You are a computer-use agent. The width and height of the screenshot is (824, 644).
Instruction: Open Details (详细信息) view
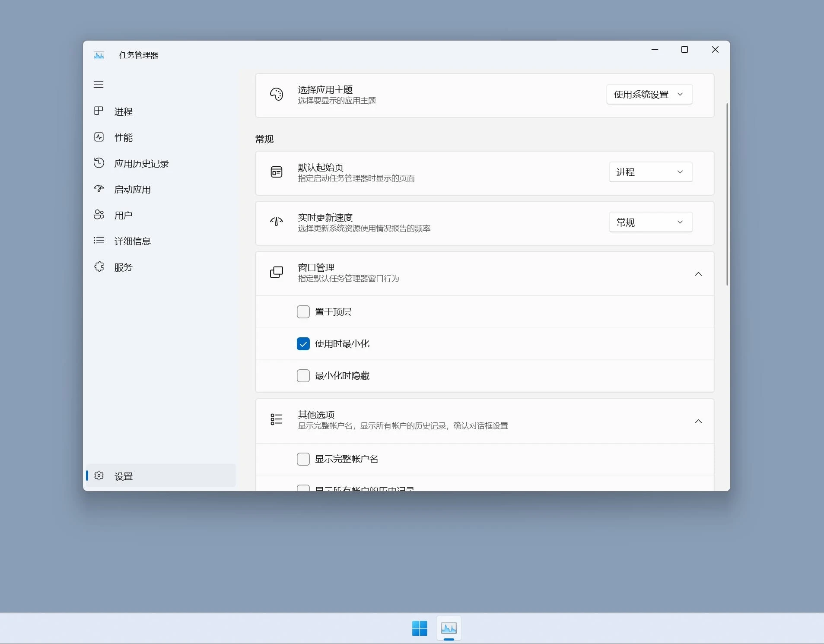tap(132, 241)
